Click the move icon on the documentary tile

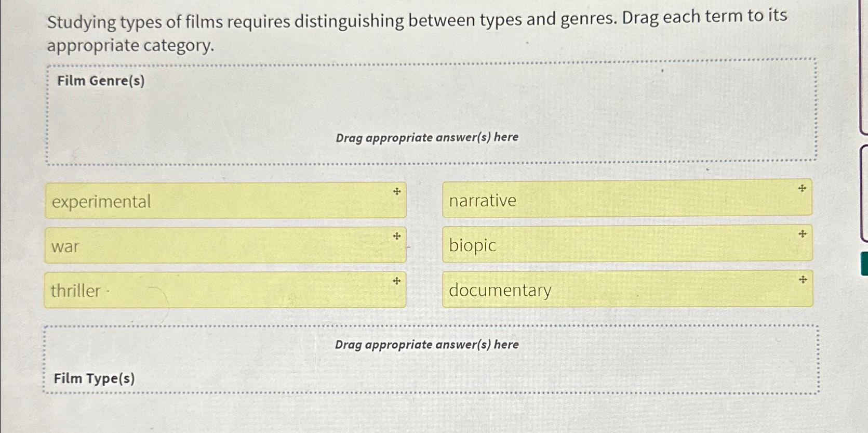[803, 279]
